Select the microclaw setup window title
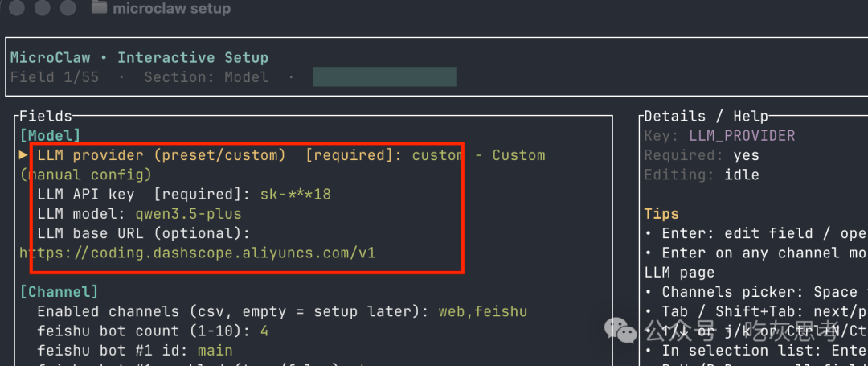 coord(171,9)
